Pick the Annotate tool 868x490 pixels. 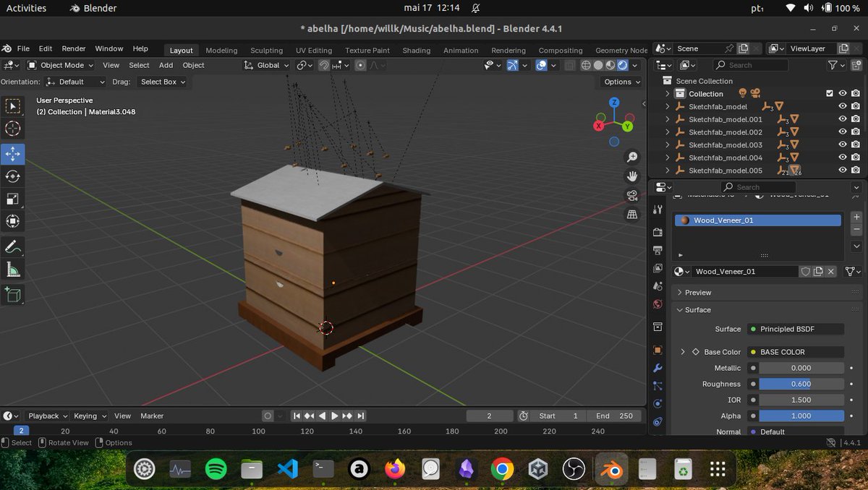click(13, 247)
